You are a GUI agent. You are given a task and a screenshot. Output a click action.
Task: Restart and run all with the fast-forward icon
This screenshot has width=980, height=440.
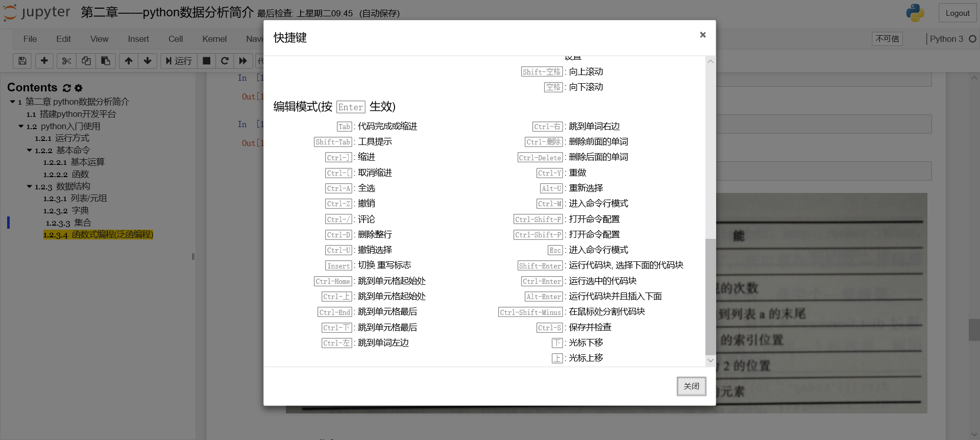point(243,61)
